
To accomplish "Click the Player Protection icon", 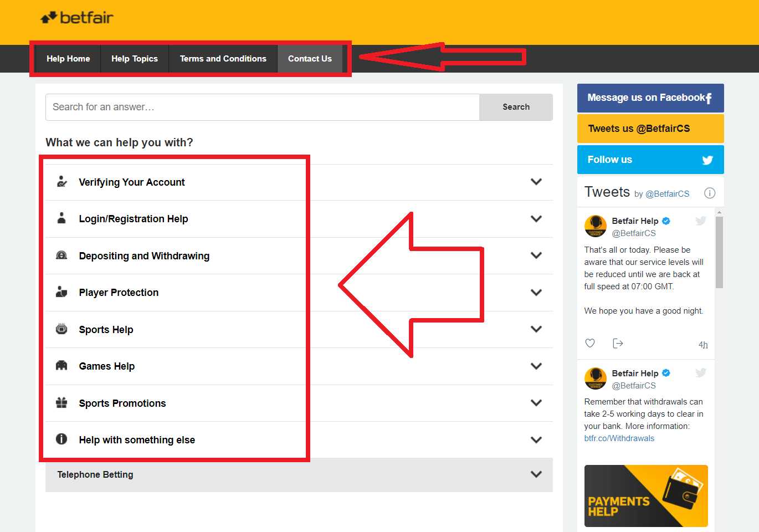I will point(61,292).
